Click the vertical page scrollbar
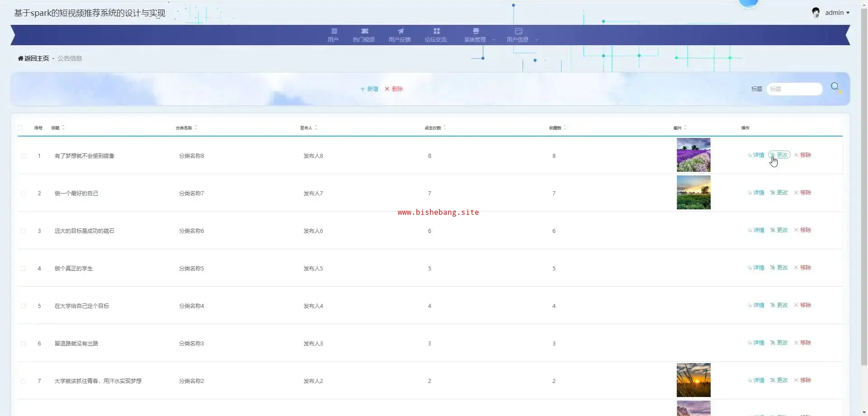Image resolution: width=868 pixels, height=416 pixels. coord(864,181)
